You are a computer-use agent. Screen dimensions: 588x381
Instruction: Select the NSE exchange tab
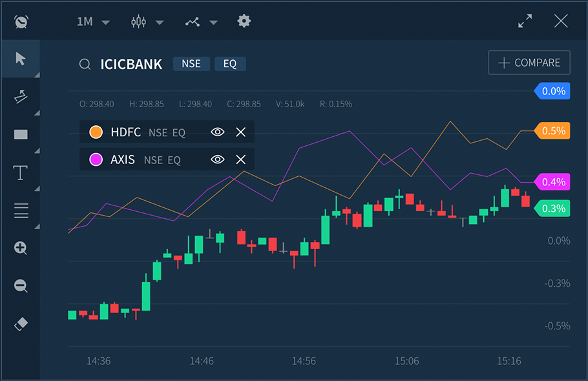coord(191,64)
